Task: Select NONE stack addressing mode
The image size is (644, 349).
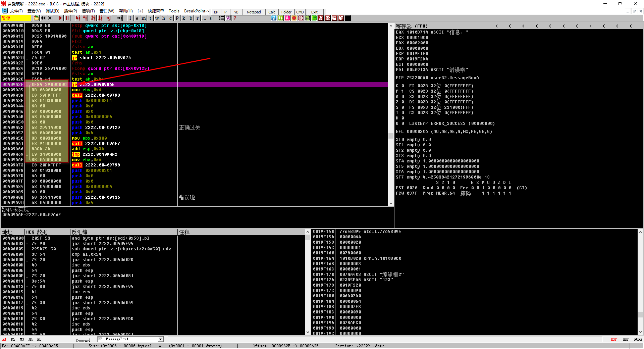Action: pos(638,339)
